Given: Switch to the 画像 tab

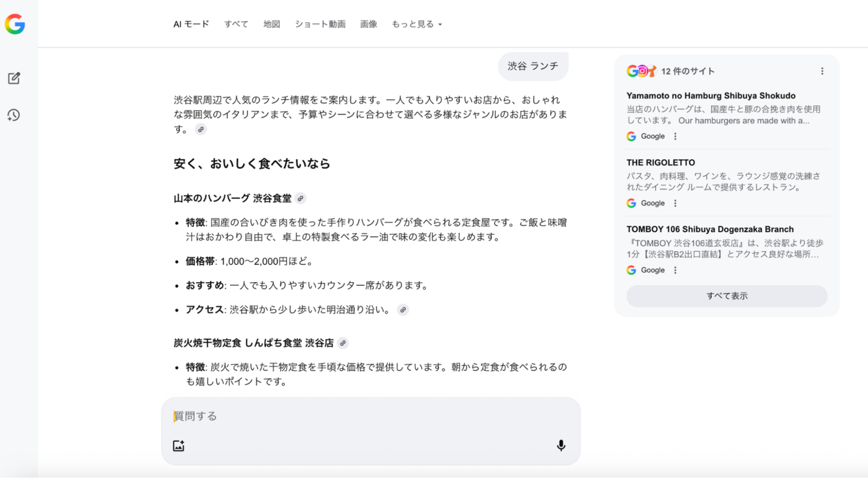Looking at the screenshot, I should tap(369, 24).
